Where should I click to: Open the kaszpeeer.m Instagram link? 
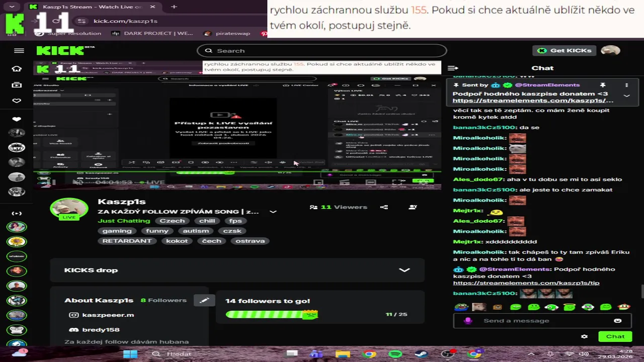pyautogui.click(x=101, y=315)
